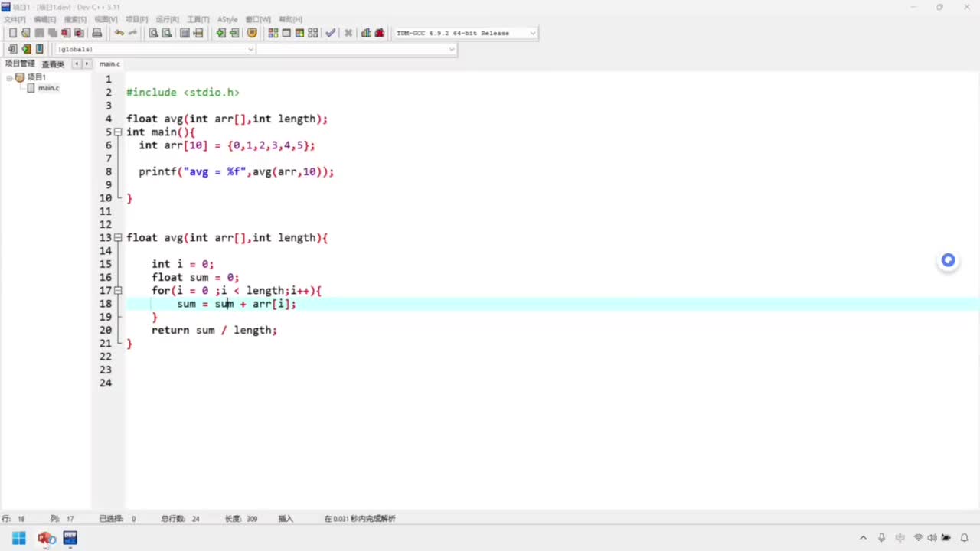The width and height of the screenshot is (980, 551).
Task: Run the program with the Run icon
Action: 286,33
